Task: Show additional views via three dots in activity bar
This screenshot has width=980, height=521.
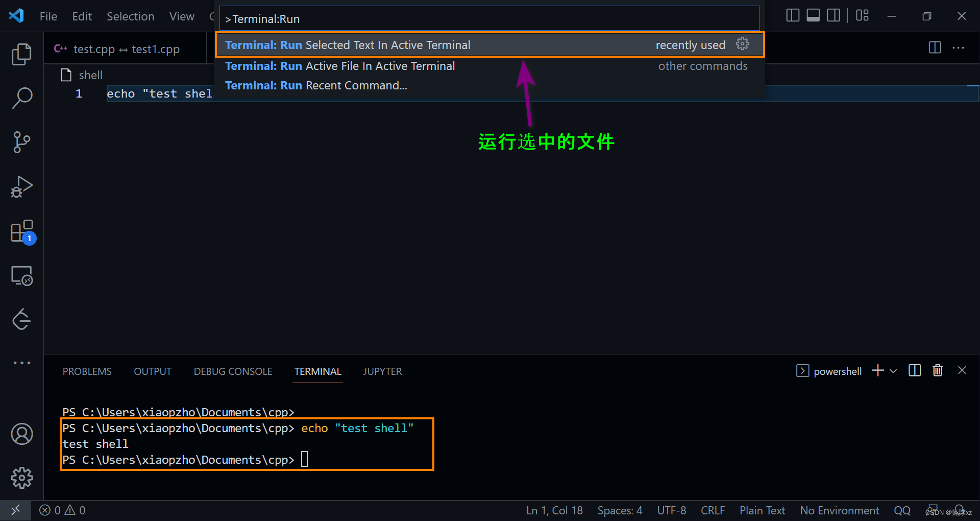Action: [21, 363]
